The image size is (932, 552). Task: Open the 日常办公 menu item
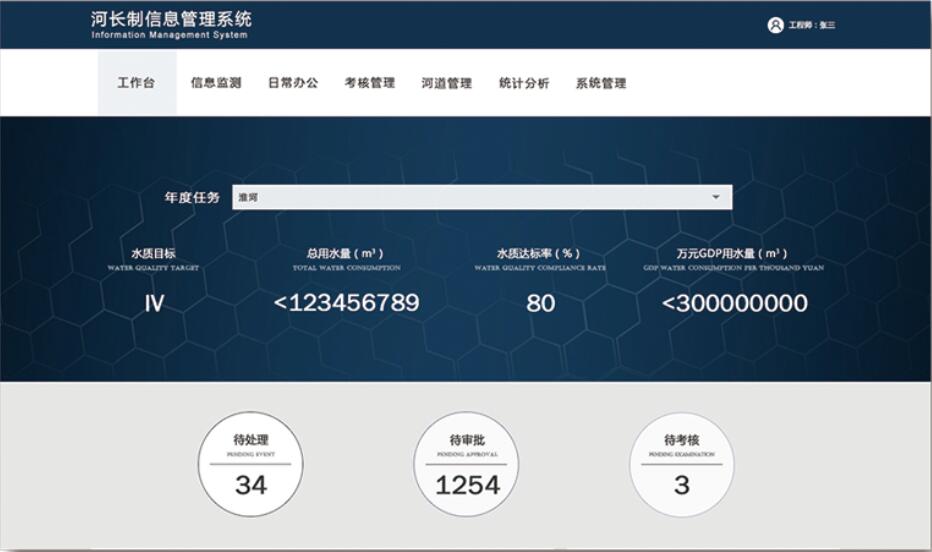(293, 83)
